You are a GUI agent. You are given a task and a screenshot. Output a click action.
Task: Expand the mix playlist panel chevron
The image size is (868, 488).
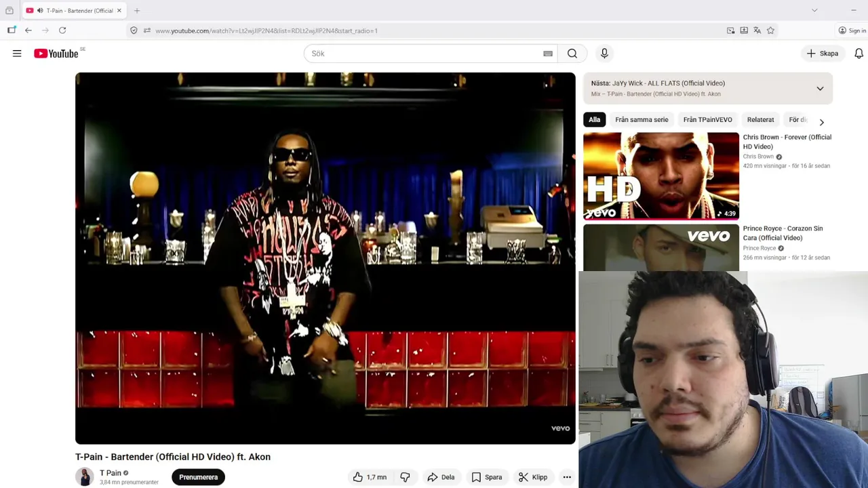pos(820,89)
